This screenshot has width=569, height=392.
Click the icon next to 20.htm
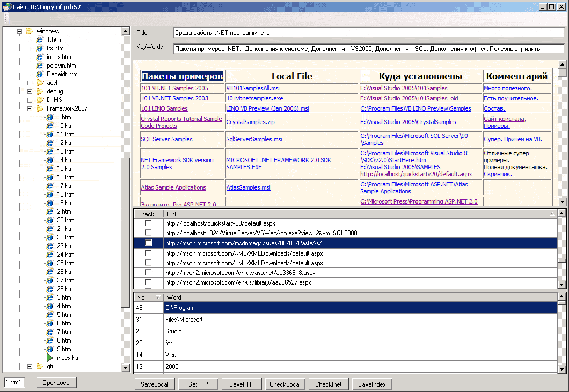click(x=50, y=220)
